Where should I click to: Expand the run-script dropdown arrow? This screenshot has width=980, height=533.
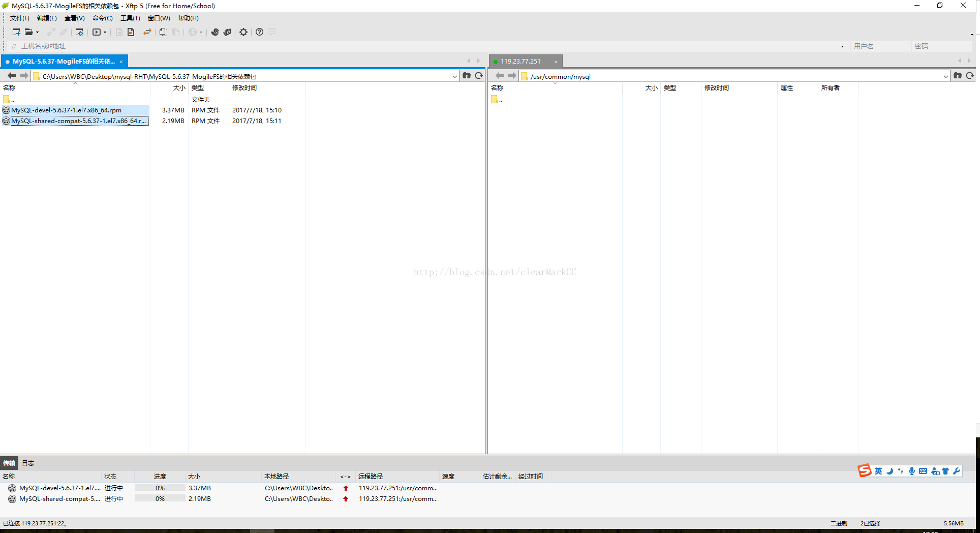pos(105,33)
